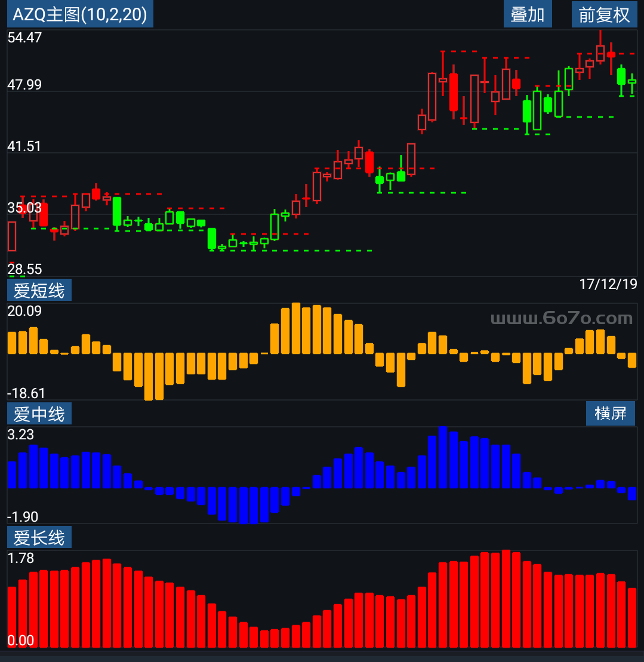Click the 17/12/19 date label
644x662 pixels.
pyautogui.click(x=608, y=284)
